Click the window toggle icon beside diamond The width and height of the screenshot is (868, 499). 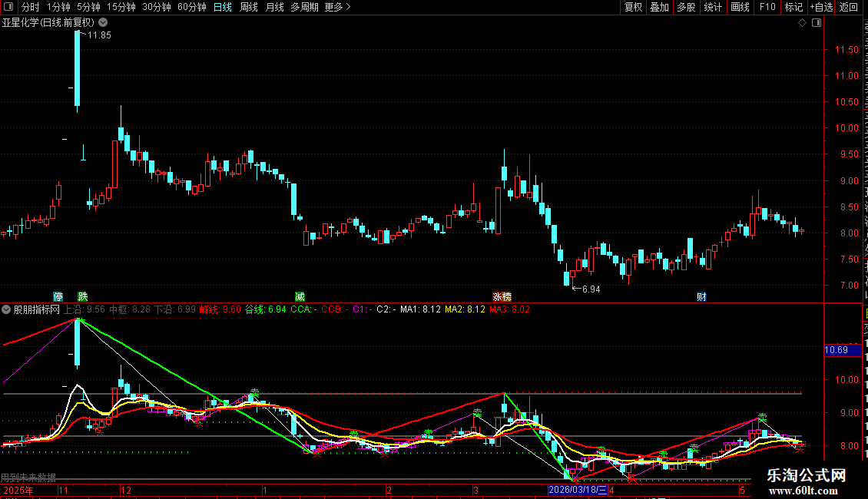click(x=817, y=23)
